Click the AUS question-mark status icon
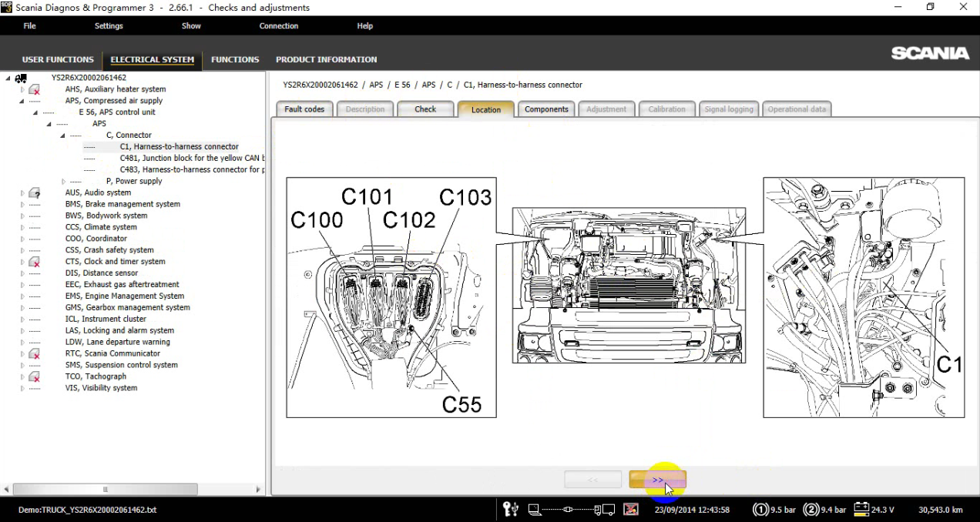This screenshot has height=522, width=980. (x=35, y=192)
